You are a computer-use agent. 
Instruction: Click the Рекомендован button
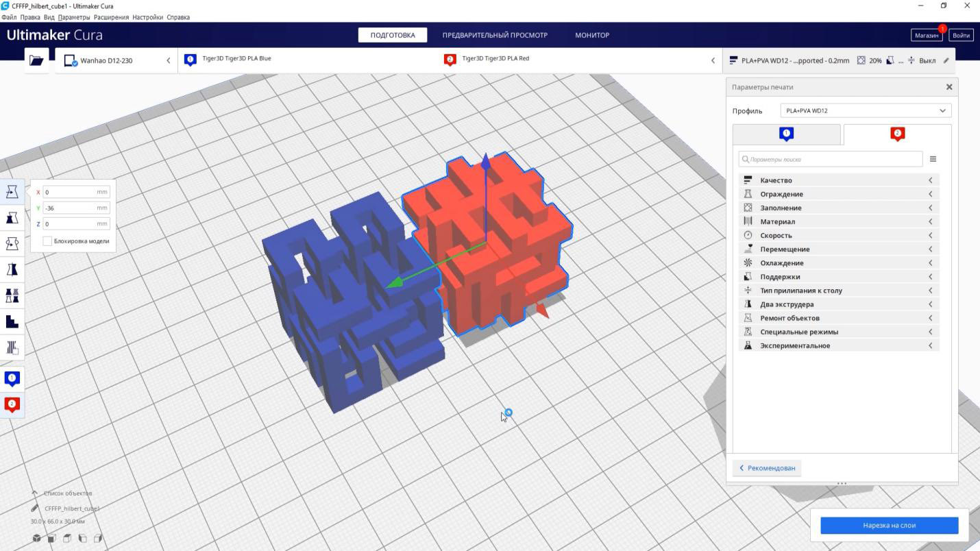[767, 468]
